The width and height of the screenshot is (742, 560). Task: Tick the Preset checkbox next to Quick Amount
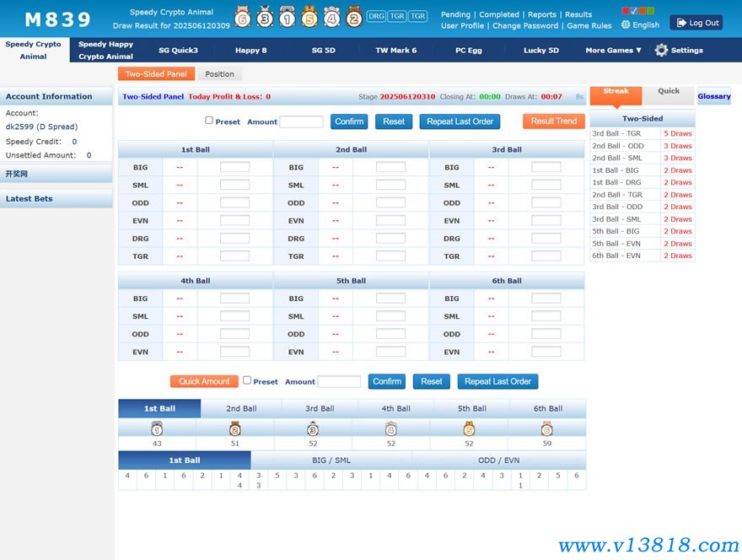coord(247,380)
